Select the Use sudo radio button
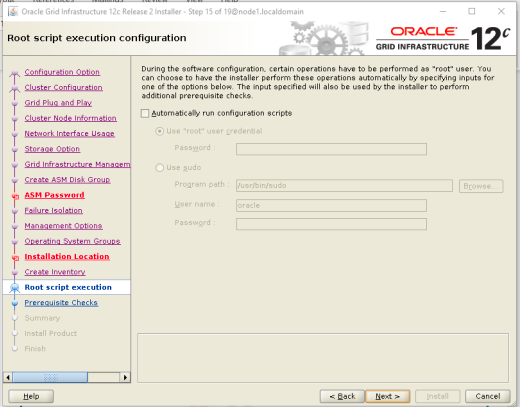Viewport: 520px width, 407px height. (160, 167)
